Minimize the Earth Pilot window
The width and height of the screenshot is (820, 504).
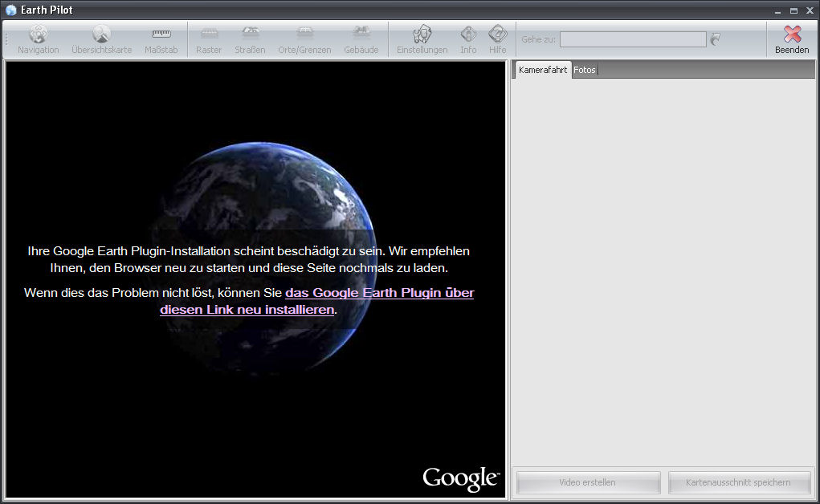[777, 10]
